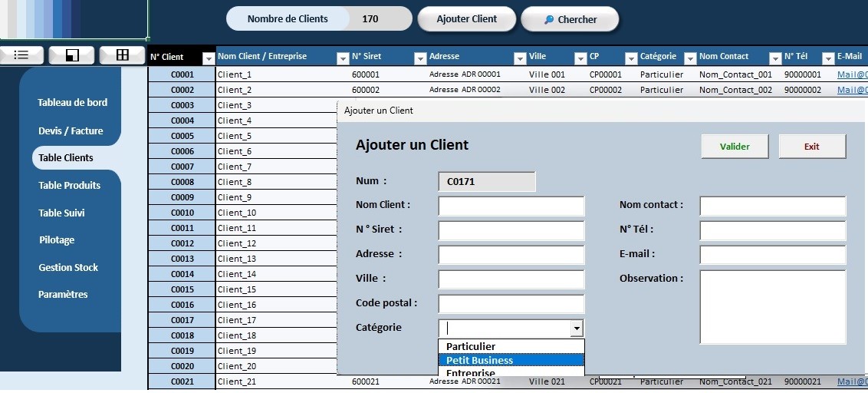Open the Nom Contact column filter arrow

pyautogui.click(x=775, y=58)
